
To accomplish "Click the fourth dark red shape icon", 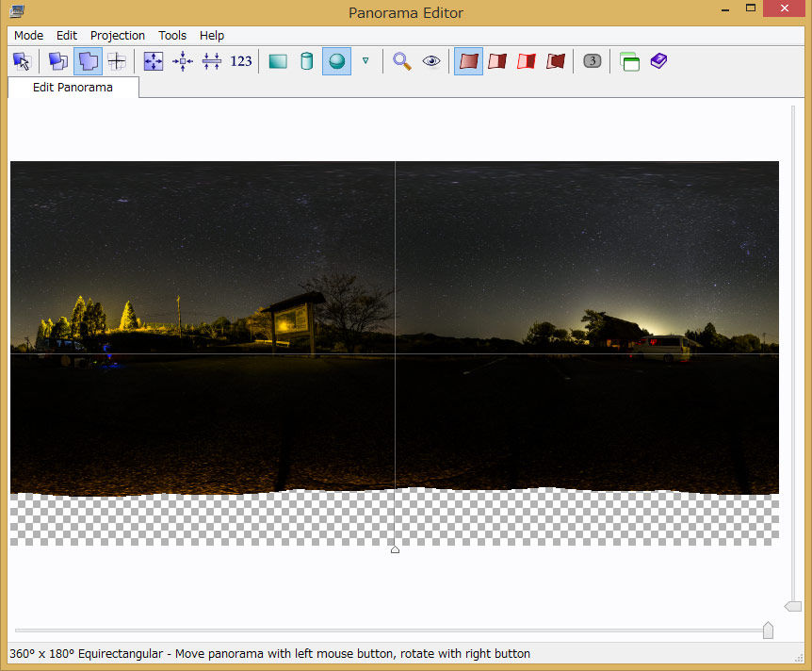I will [556, 61].
